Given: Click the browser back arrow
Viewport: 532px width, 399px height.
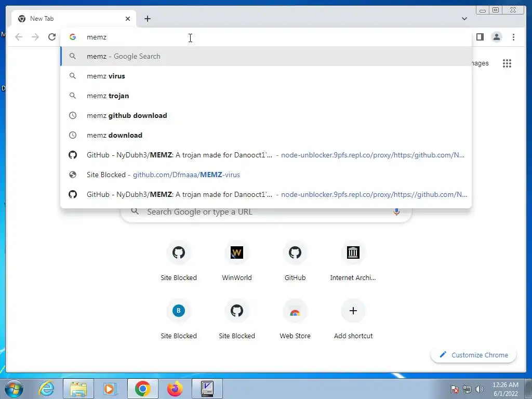Looking at the screenshot, I should [19, 37].
